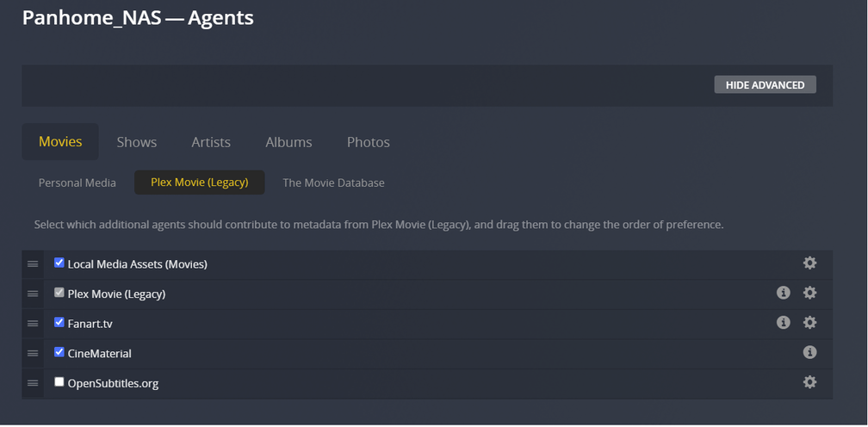Click drag handle of OpenSubtitles.org row
This screenshot has height=427, width=868.
click(x=33, y=383)
